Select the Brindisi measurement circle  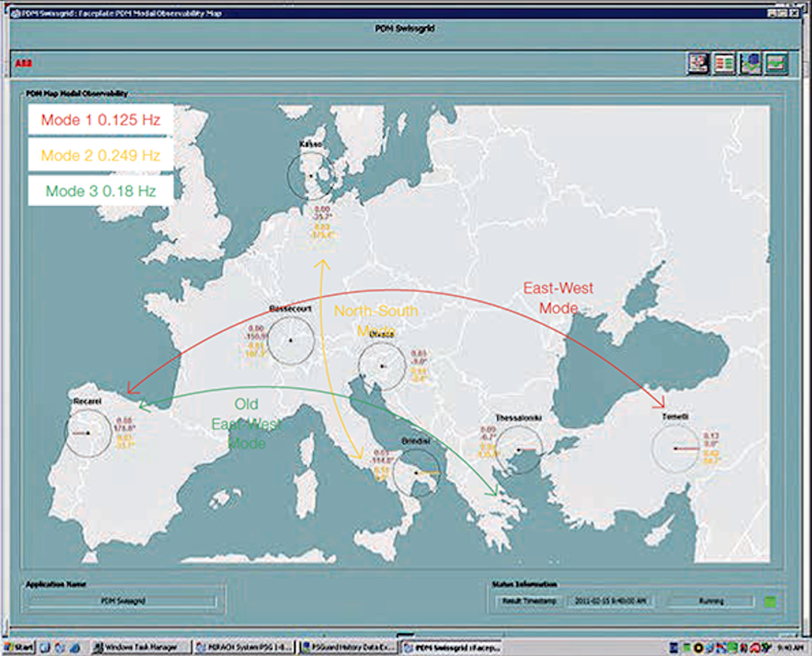(417, 473)
